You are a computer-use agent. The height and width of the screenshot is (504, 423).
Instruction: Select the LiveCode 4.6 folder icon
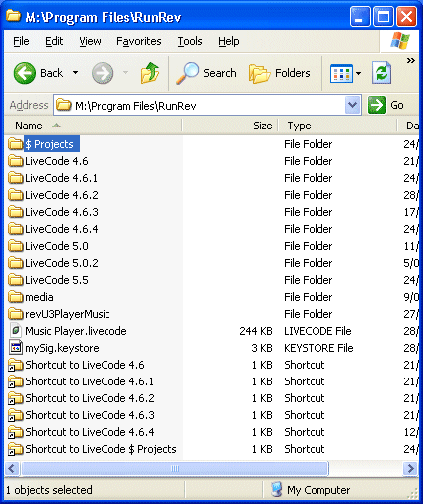(x=15, y=161)
